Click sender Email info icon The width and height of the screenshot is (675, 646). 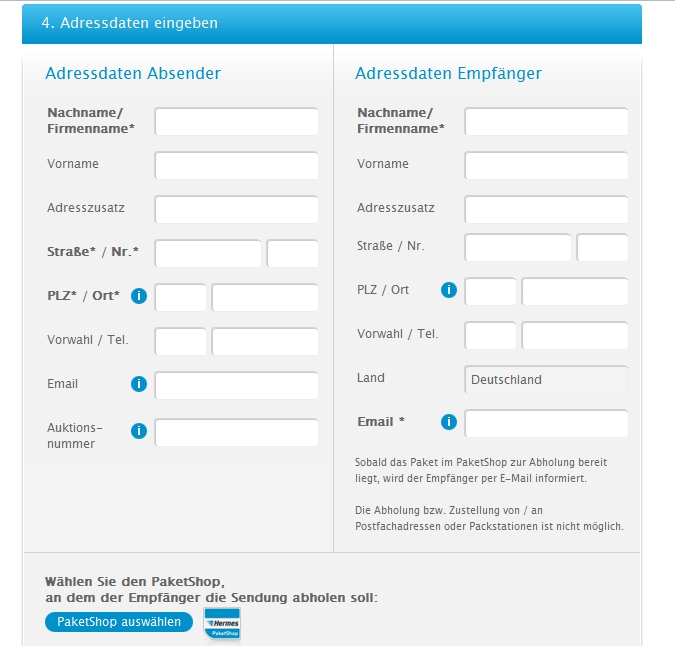pos(139,384)
